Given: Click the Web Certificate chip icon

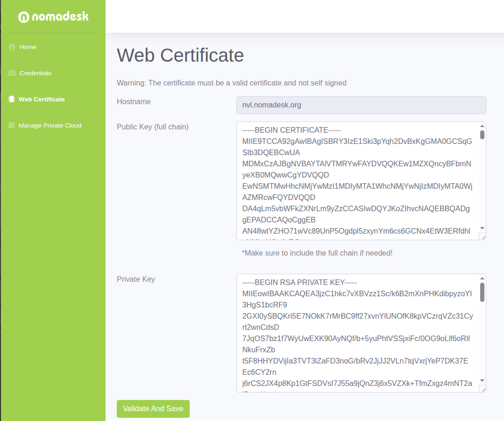Looking at the screenshot, I should coord(12,99).
